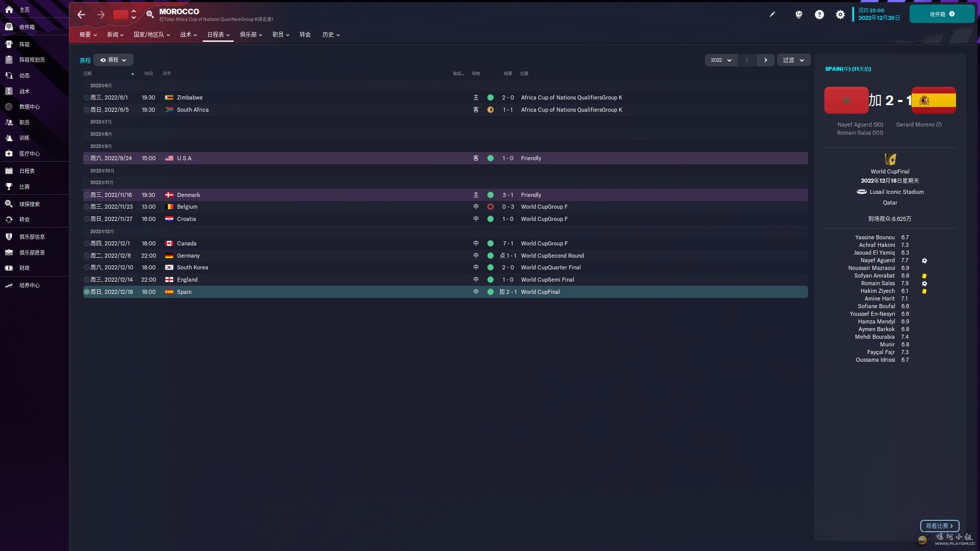Image resolution: width=980 pixels, height=551 pixels.
Task: Expand the 赛程 view dropdown
Action: coord(113,60)
